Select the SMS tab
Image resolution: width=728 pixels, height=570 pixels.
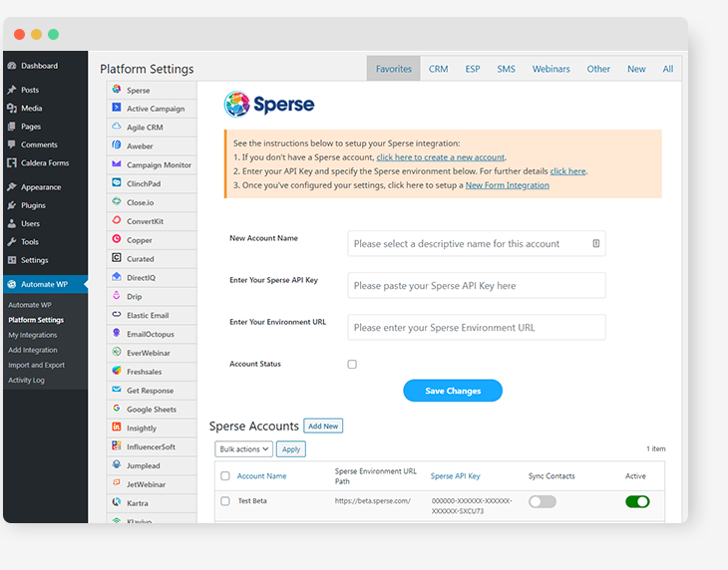coord(506,69)
